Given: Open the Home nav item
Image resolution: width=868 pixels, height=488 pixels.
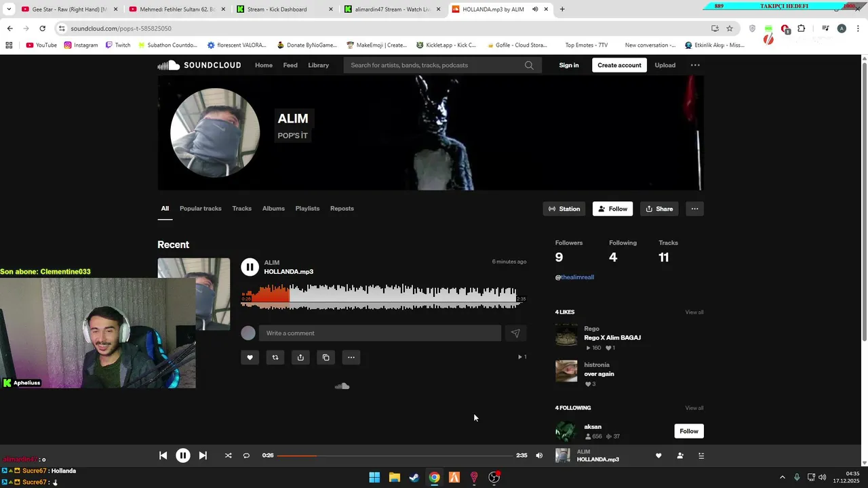Looking at the screenshot, I should (264, 65).
